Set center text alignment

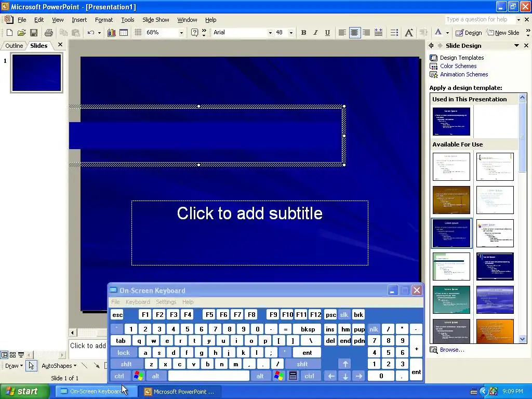point(354,33)
